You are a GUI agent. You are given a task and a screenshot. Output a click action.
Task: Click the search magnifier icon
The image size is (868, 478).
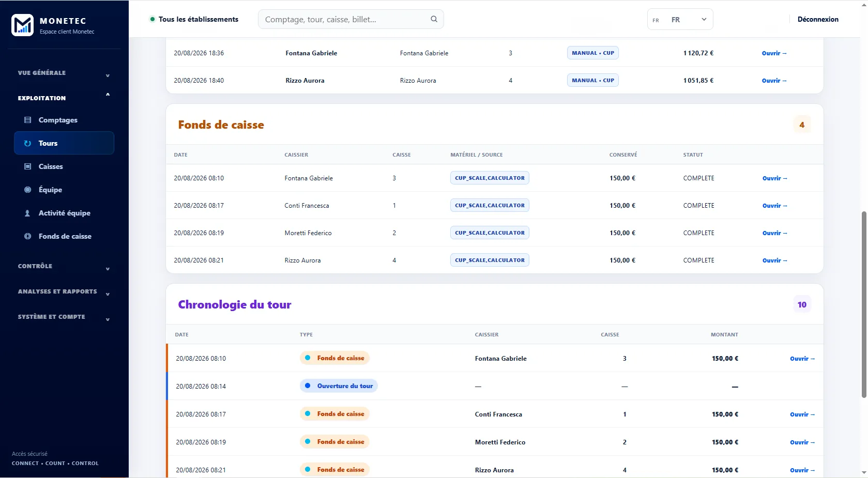[x=434, y=19]
